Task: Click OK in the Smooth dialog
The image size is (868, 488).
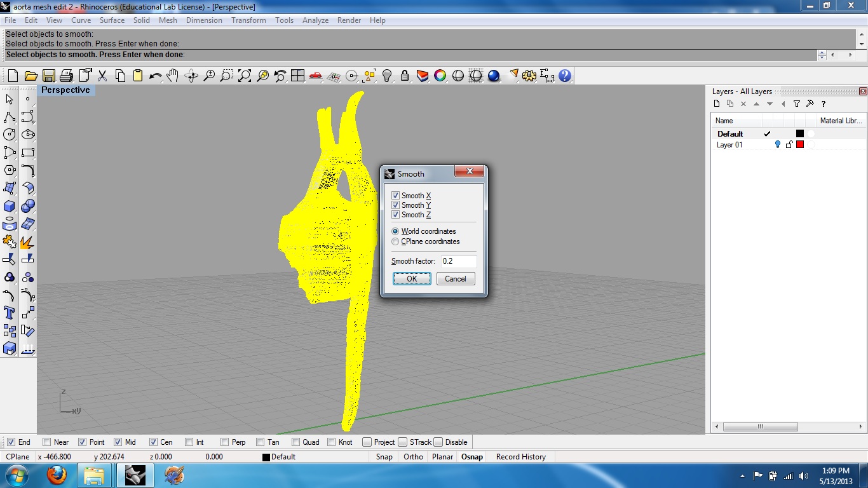Action: 412,279
